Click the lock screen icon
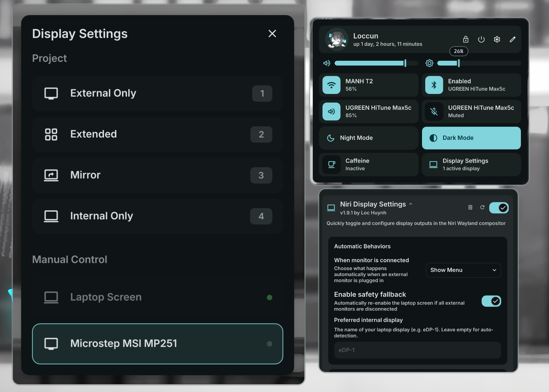The image size is (549, 392). 466,39
